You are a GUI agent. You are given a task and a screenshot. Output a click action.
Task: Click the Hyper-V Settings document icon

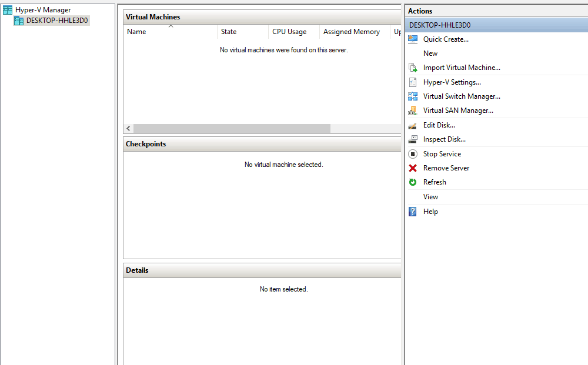[413, 82]
